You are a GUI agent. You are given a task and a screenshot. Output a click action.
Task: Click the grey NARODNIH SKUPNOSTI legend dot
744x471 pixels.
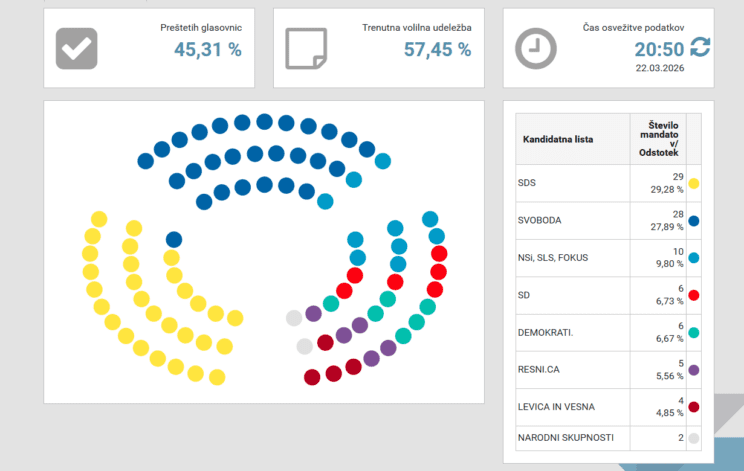[x=694, y=438]
